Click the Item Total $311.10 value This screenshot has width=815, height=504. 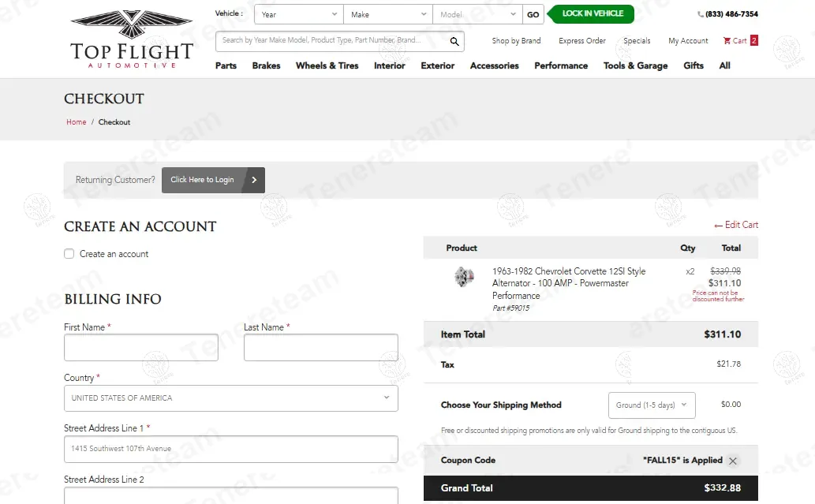point(723,334)
